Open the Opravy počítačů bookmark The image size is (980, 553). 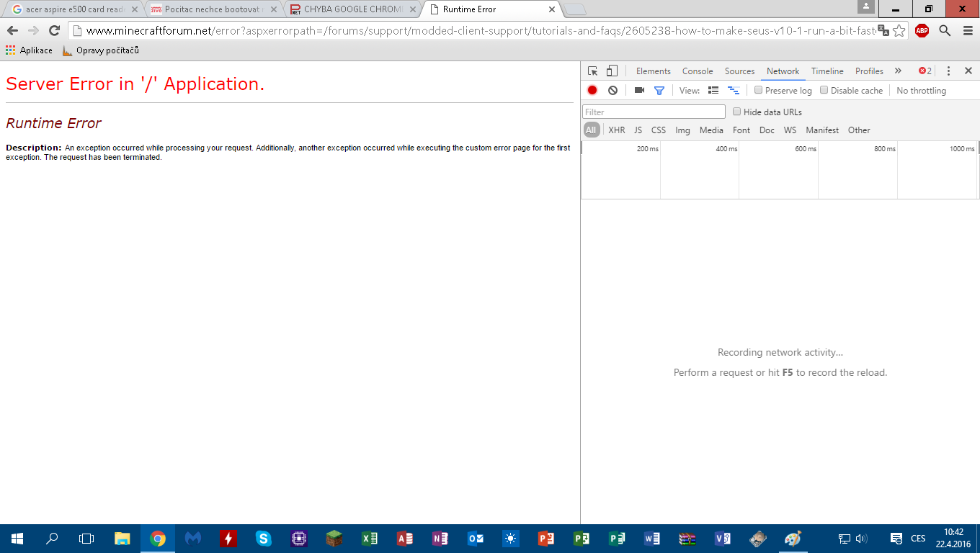pos(100,50)
